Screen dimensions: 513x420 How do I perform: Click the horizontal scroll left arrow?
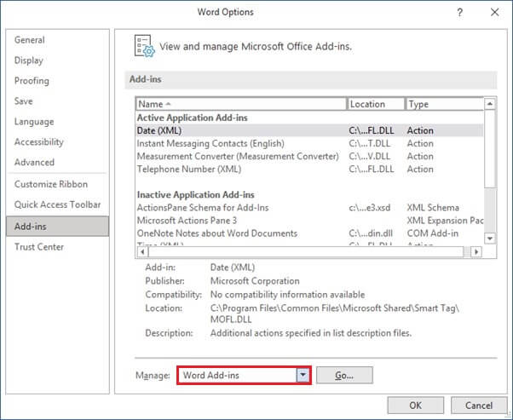[x=142, y=252]
